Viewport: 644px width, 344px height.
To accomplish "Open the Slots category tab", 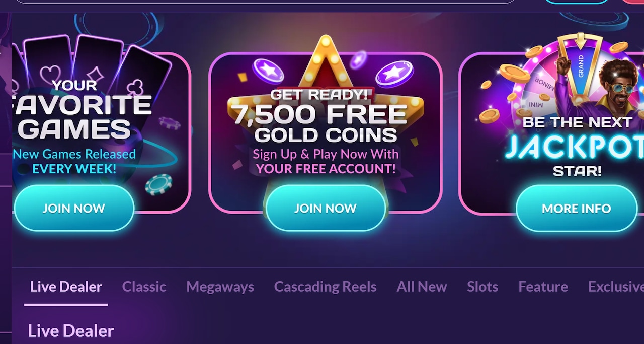I will point(482,287).
